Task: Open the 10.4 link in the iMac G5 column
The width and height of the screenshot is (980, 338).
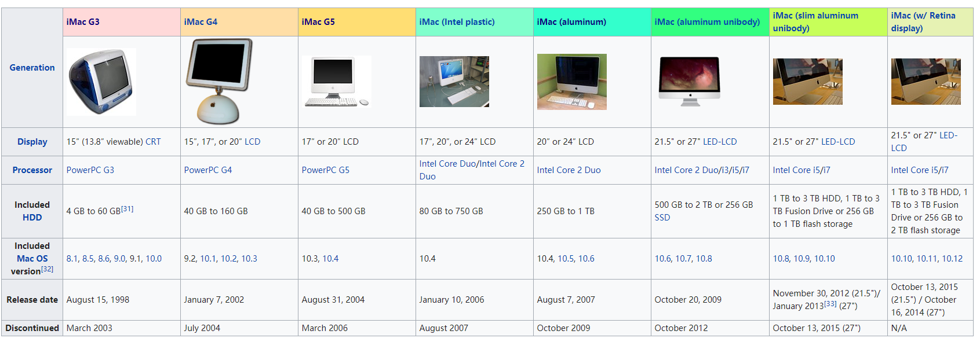Action: 330,259
